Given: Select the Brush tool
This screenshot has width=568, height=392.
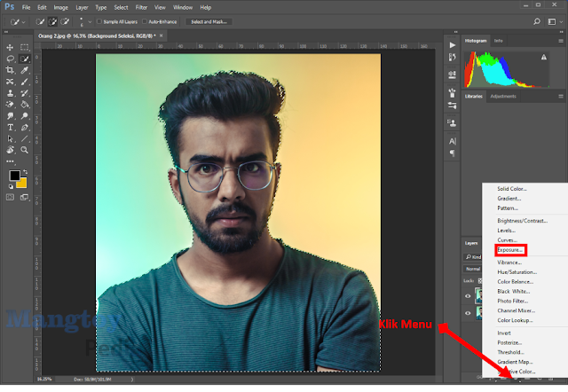Looking at the screenshot, I should click(24, 82).
